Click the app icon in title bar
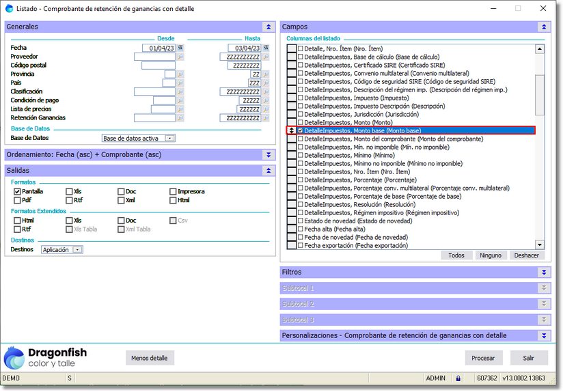The width and height of the screenshot is (563, 392). pyautogui.click(x=9, y=8)
